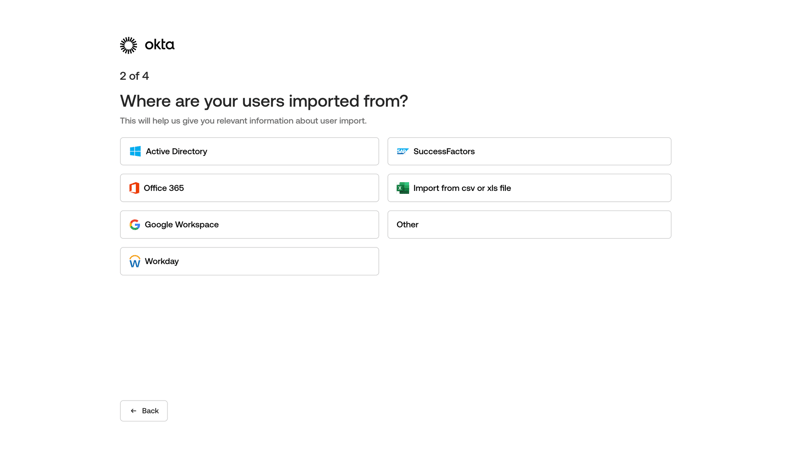This screenshot has height=470, width=800.
Task: Click the okta wordmark text
Action: tap(160, 45)
